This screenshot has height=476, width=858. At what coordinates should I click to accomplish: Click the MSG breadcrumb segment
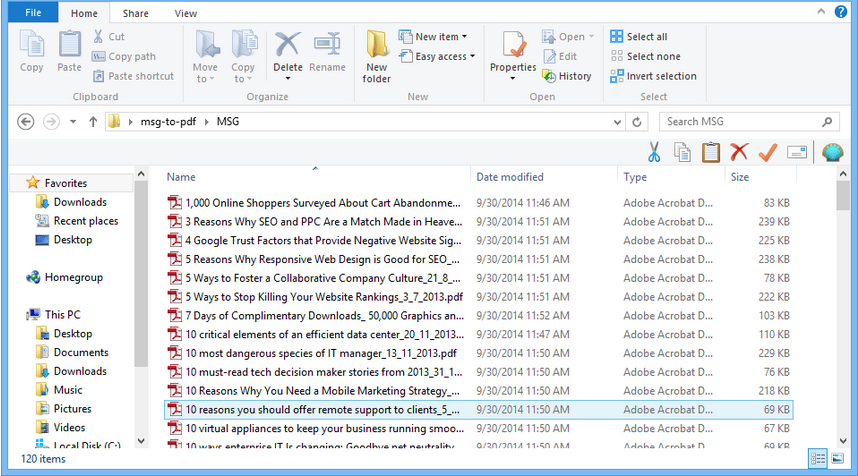tap(228, 121)
